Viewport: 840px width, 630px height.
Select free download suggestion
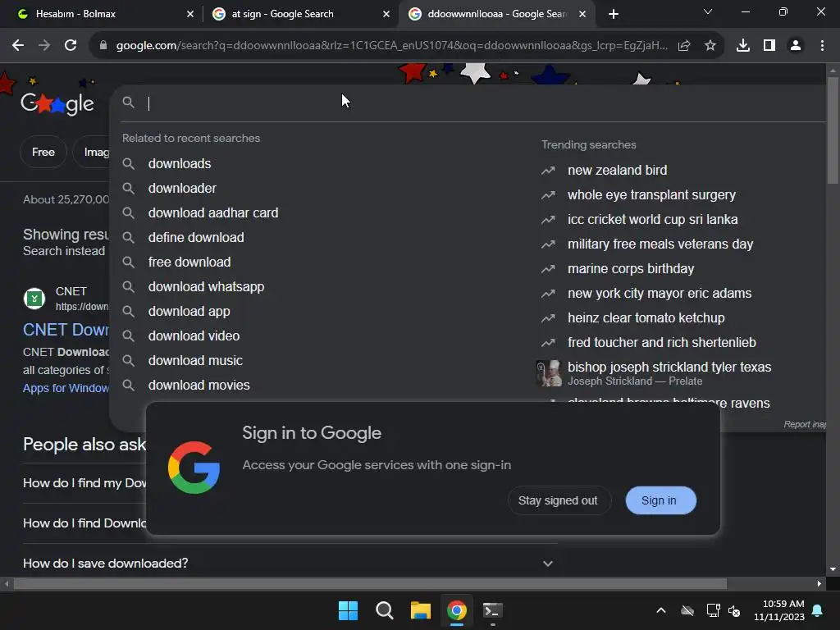pos(189,262)
